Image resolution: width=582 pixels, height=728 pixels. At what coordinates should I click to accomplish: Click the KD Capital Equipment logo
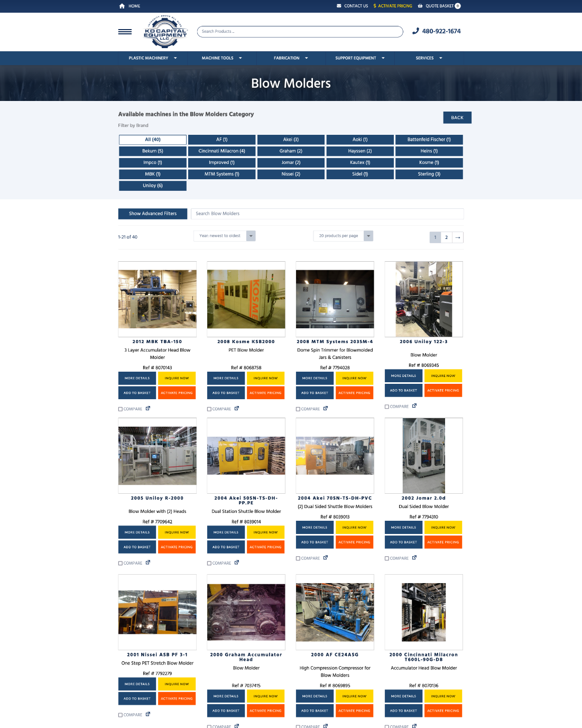coord(165,32)
